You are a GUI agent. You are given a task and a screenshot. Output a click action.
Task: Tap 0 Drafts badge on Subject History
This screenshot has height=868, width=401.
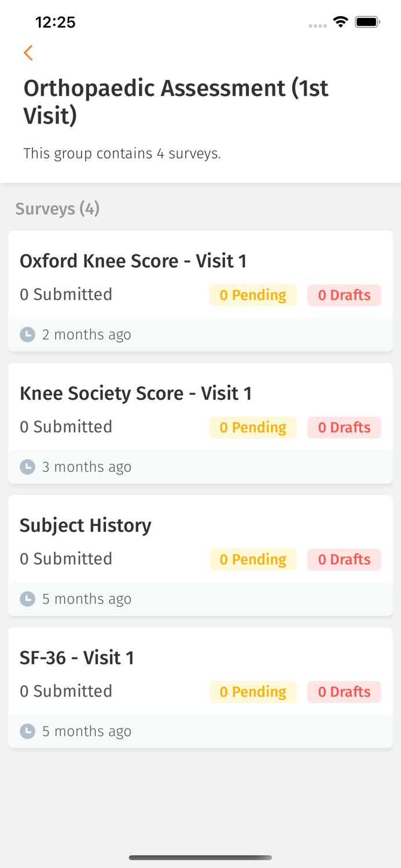(344, 560)
